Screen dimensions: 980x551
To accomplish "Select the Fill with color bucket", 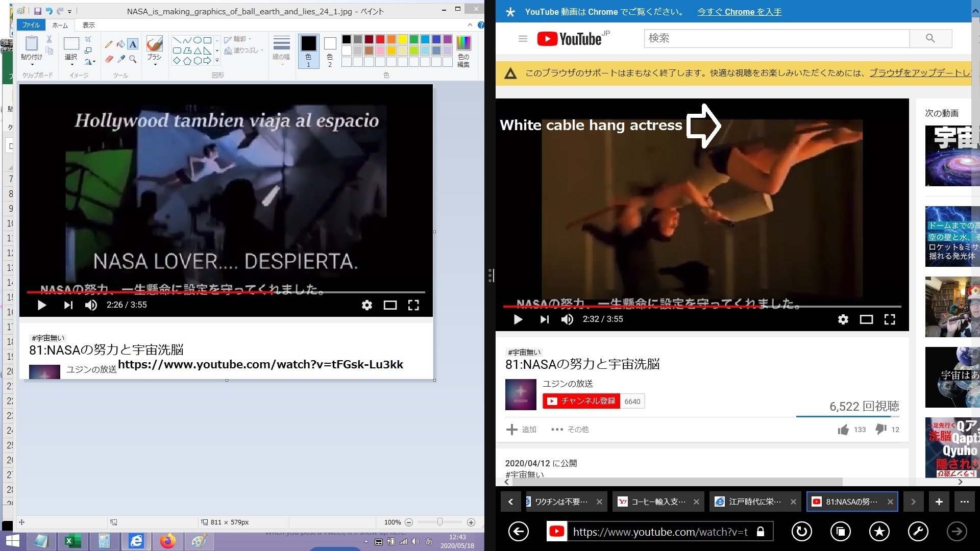I will tap(121, 44).
